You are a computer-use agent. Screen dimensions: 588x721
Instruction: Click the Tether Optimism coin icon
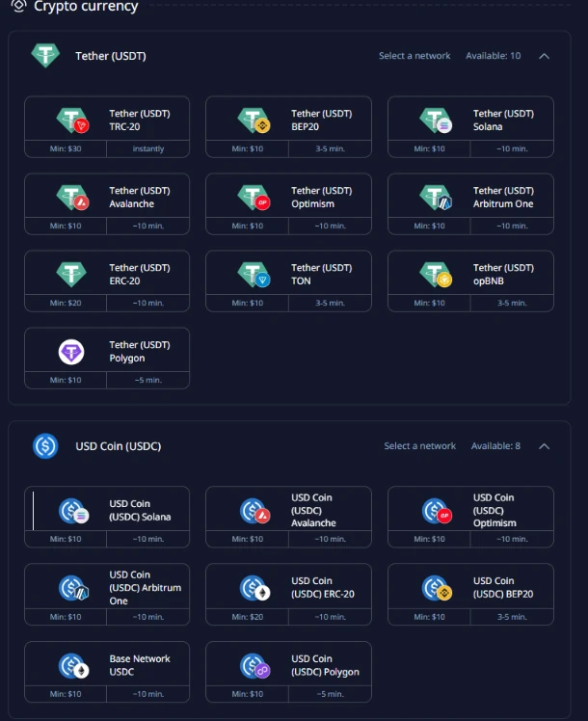254,198
